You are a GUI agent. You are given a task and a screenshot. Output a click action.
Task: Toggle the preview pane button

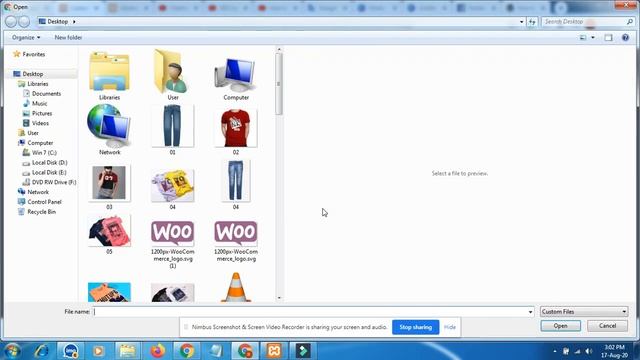pos(608,38)
